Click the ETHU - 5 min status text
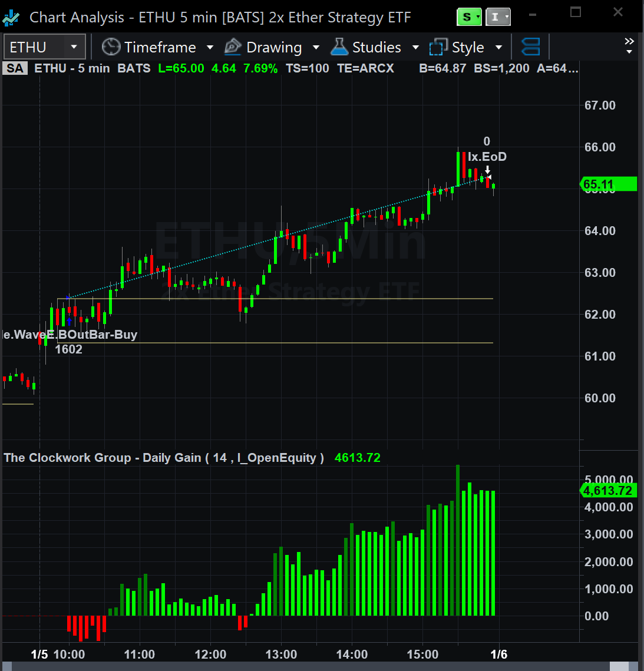The width and height of the screenshot is (644, 671). pos(72,68)
